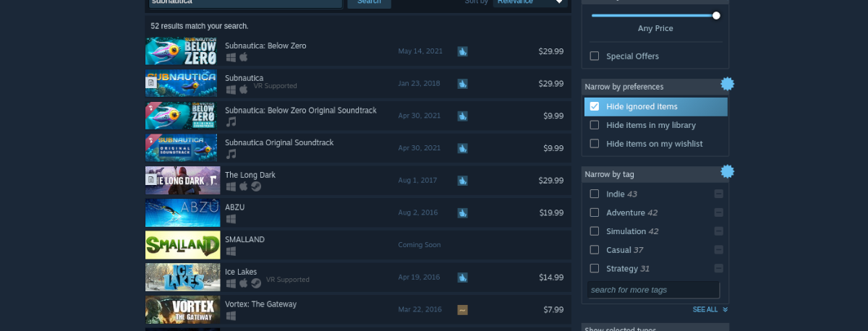
Task: Click the Windows icon in the Subnautica row
Action: pos(231,90)
